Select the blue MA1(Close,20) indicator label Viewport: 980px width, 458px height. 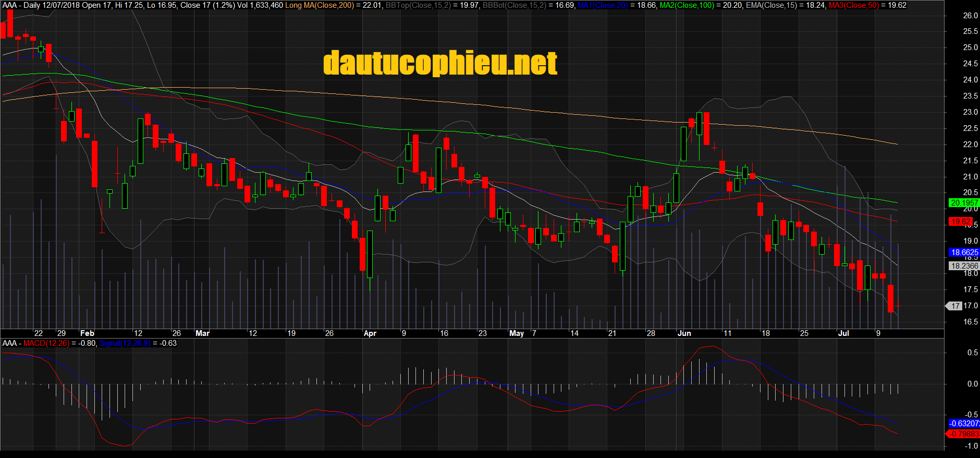pyautogui.click(x=603, y=5)
